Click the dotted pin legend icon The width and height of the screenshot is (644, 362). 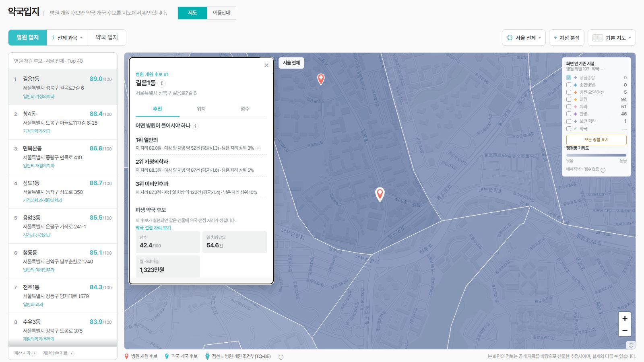(207, 356)
